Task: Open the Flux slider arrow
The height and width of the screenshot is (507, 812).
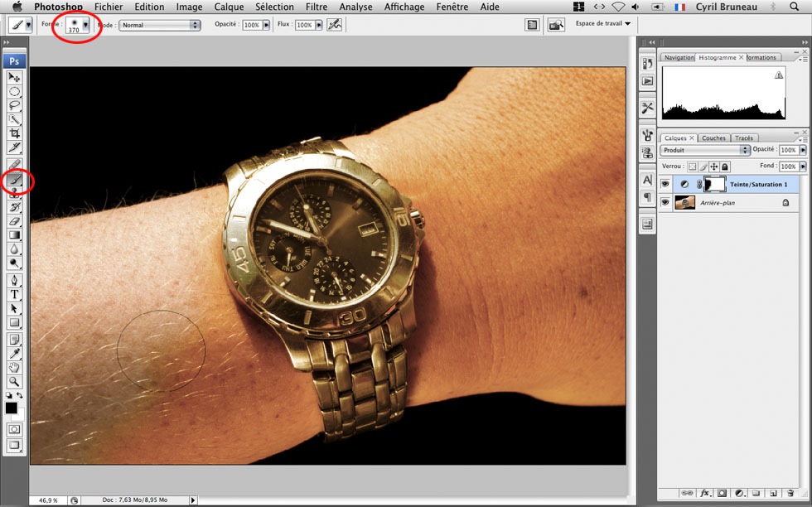Action: coord(318,25)
